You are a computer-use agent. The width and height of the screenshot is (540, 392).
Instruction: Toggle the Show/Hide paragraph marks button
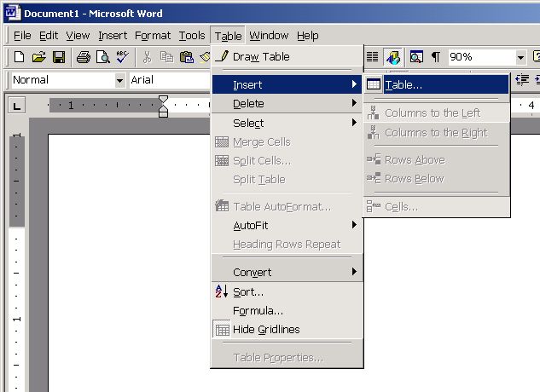[436, 57]
